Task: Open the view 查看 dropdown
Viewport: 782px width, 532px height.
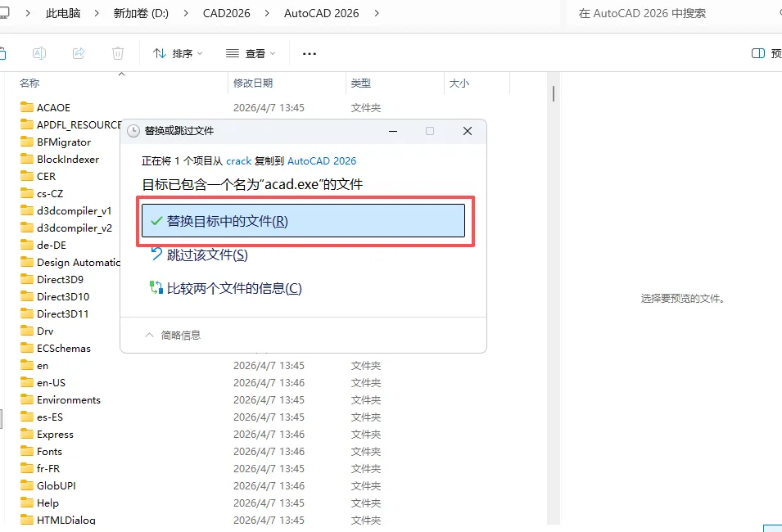Action: (251, 53)
